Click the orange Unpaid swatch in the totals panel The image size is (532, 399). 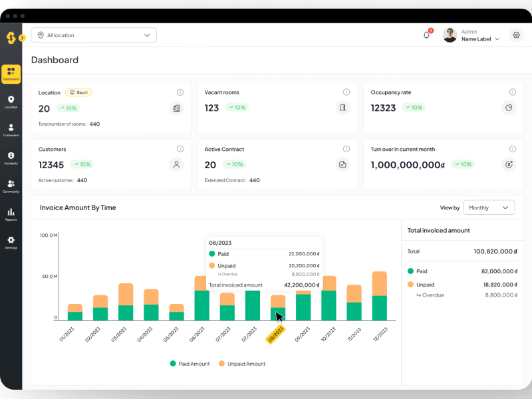[x=410, y=285]
